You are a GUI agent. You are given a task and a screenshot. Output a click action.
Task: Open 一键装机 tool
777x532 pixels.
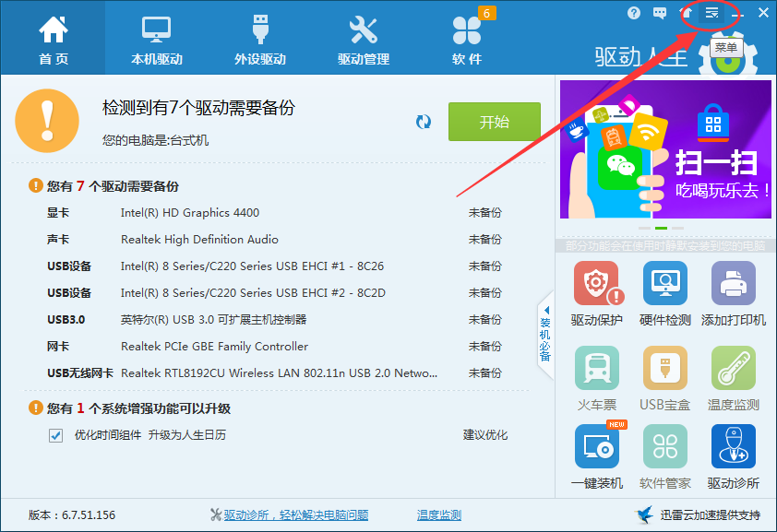click(597, 456)
